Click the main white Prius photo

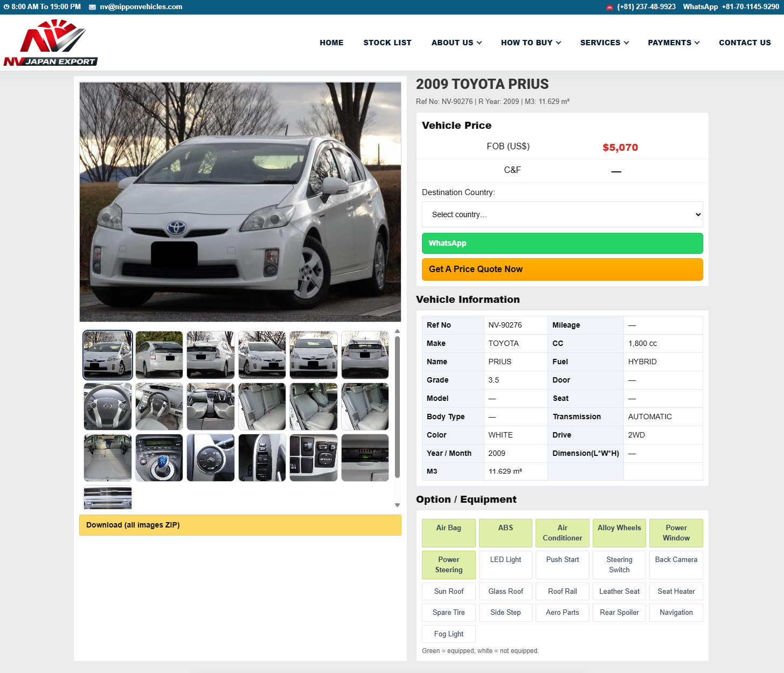click(x=240, y=202)
